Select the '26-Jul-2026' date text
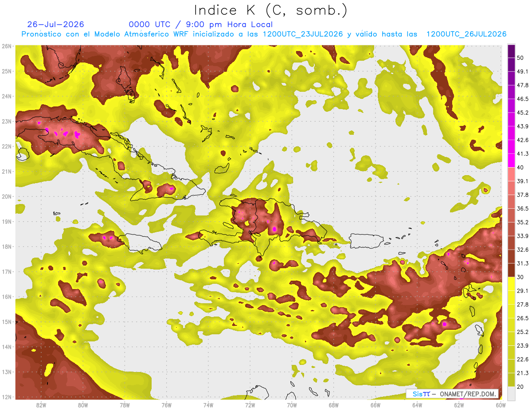 (55, 24)
